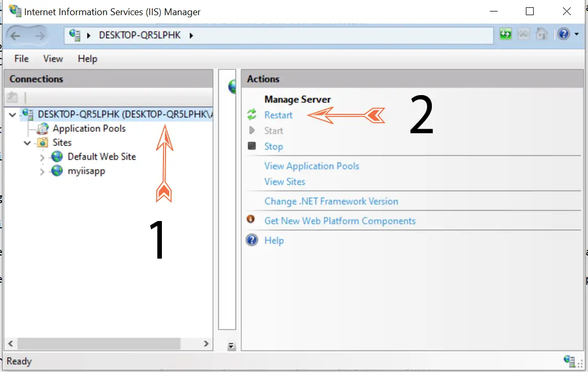Open the View menu
This screenshot has width=588, height=372.
coord(53,59)
